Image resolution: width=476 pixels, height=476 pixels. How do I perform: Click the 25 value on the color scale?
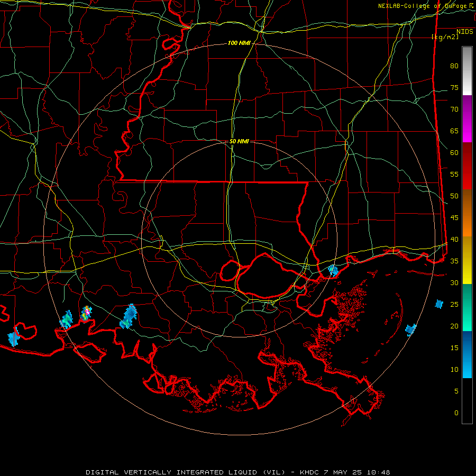click(x=454, y=305)
